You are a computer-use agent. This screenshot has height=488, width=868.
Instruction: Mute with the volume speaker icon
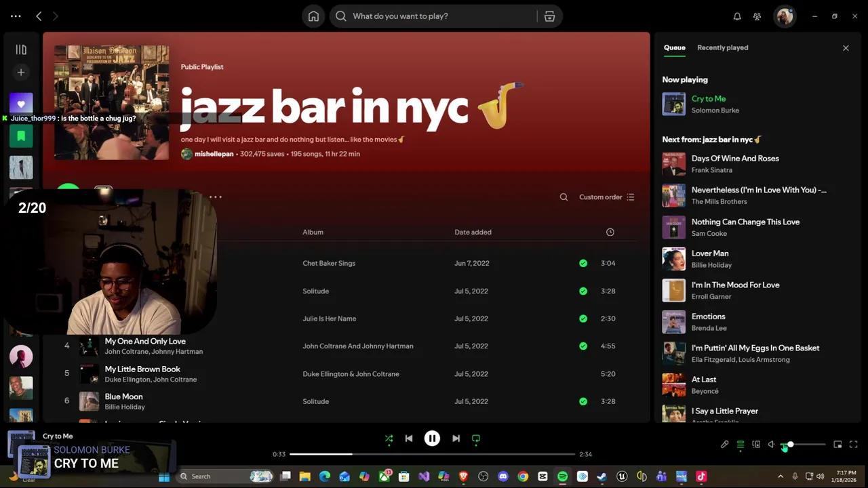pos(772,445)
